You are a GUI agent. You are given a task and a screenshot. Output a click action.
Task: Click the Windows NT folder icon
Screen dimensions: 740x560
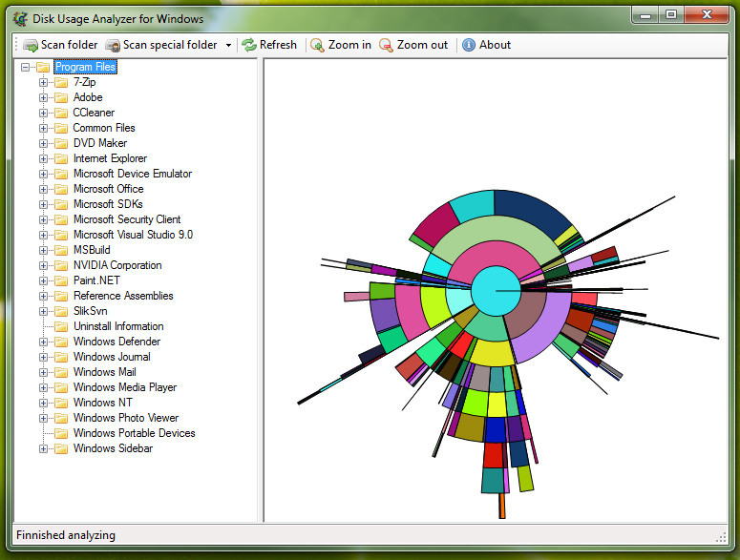click(x=61, y=403)
